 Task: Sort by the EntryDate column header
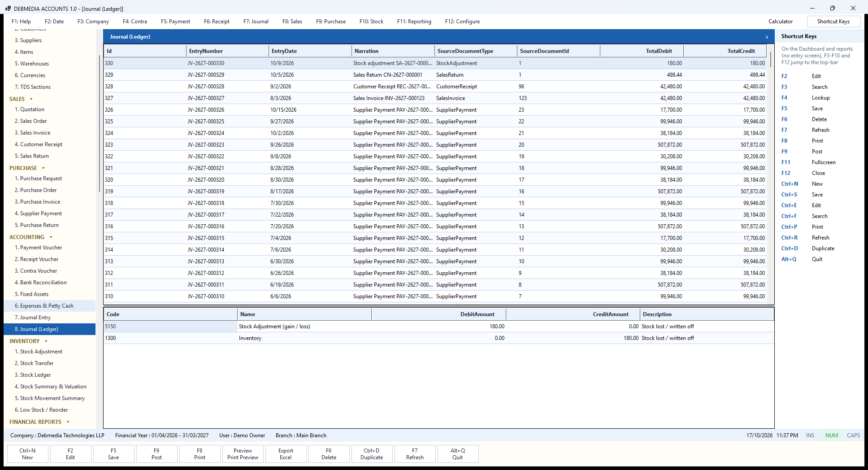point(310,51)
